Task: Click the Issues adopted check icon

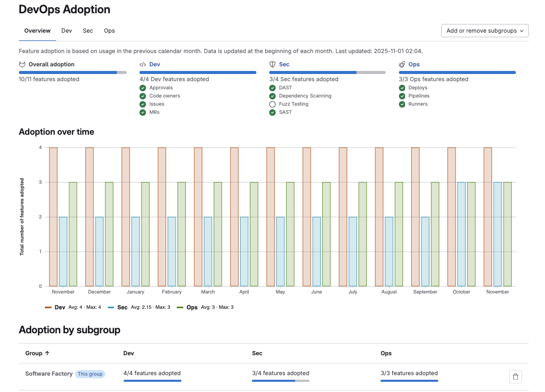Action: (143, 104)
